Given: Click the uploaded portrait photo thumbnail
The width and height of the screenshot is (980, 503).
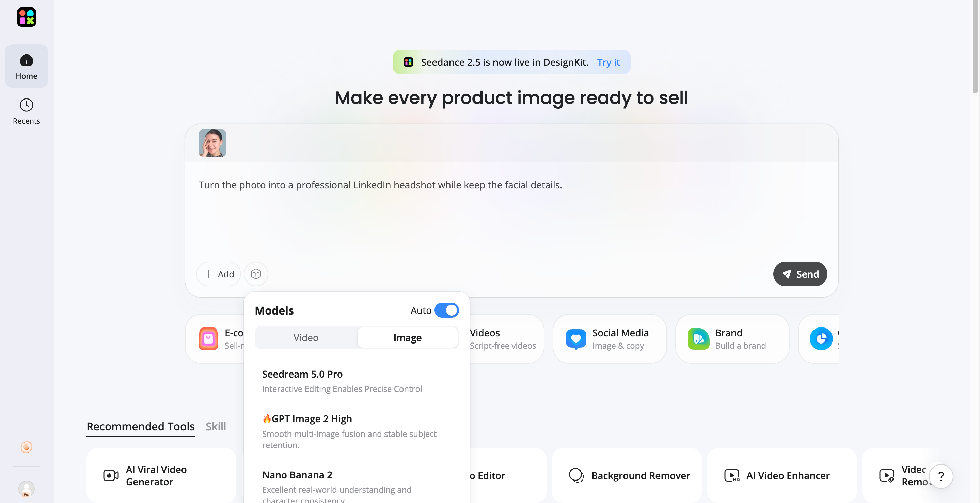Looking at the screenshot, I should click(212, 143).
